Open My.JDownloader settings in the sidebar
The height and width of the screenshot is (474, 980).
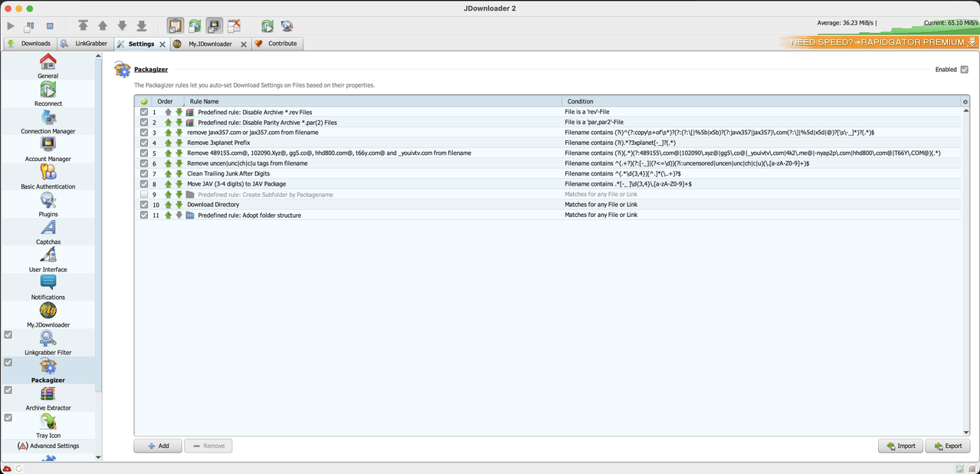pyautogui.click(x=48, y=314)
